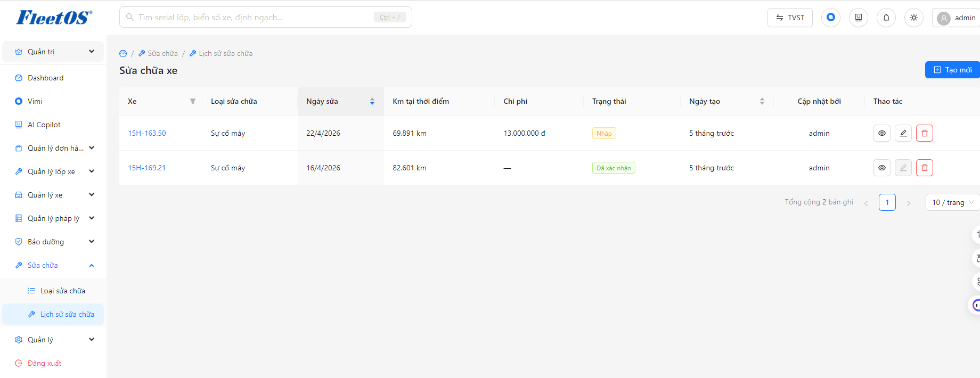Expand Quản lý xe menu
Image resolution: width=980 pixels, height=378 pixels.
point(53,195)
